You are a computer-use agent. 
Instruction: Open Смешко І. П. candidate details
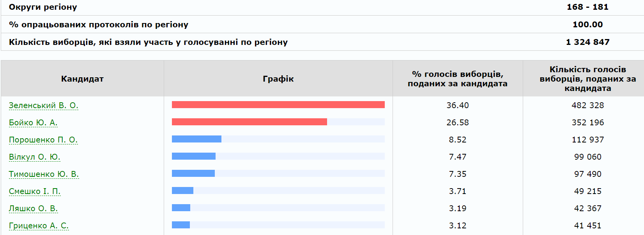(x=35, y=191)
